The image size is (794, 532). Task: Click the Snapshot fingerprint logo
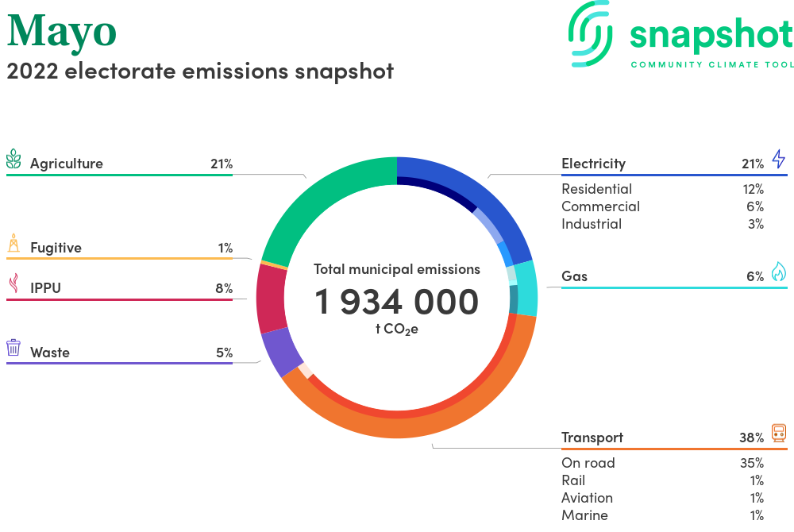[x=590, y=34]
